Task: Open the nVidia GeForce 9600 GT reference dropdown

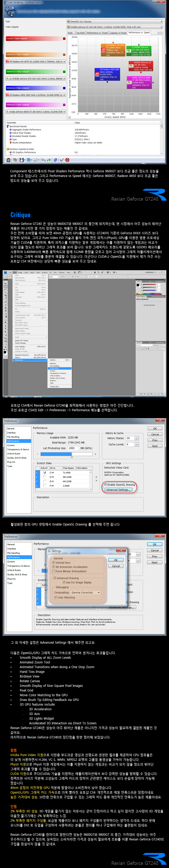Action: [x=35, y=112]
